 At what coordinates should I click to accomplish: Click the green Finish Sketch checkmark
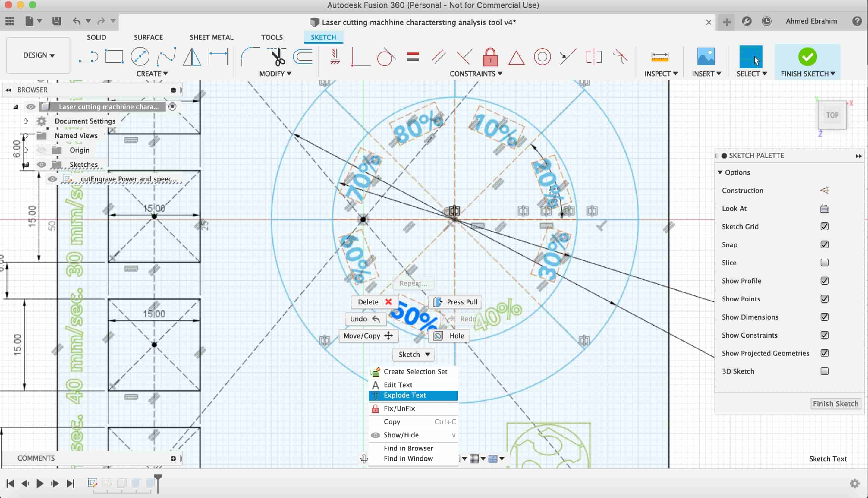coord(807,57)
